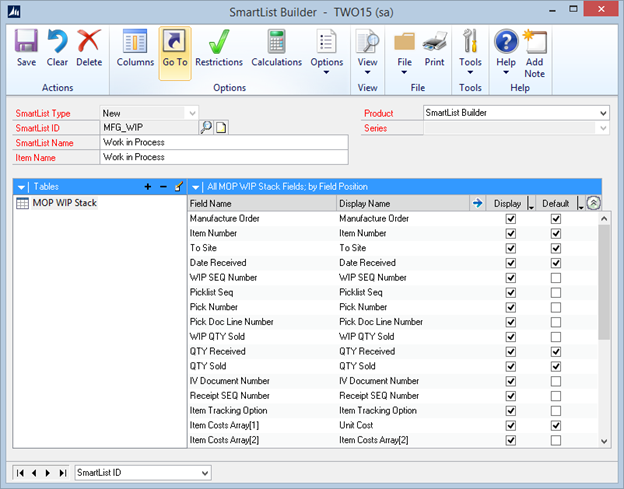Screen dimensions: 624x489
Task: Click the Dynamics app icon in title bar
Action: click(14, 12)
